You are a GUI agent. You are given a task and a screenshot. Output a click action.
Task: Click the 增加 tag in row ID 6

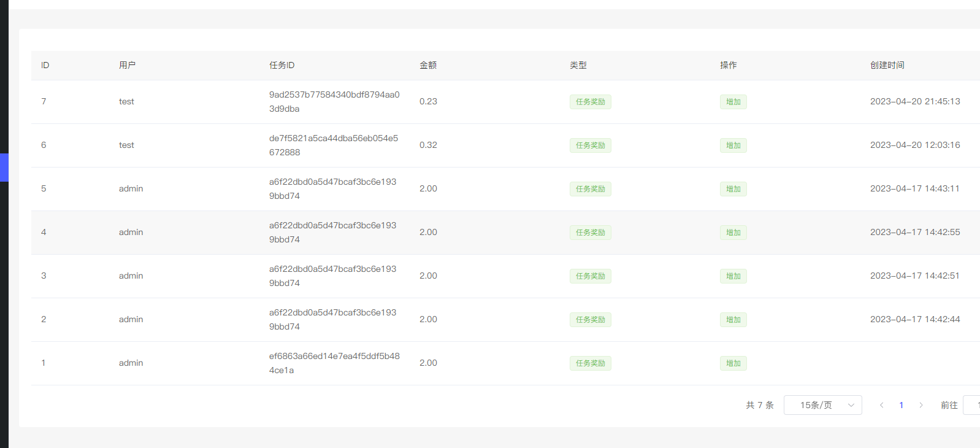pos(733,145)
